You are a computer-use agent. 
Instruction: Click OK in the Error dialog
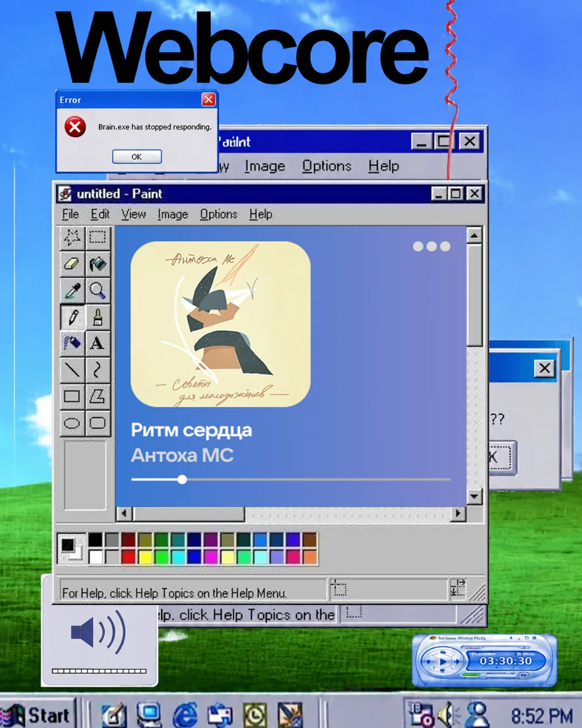coord(137,157)
